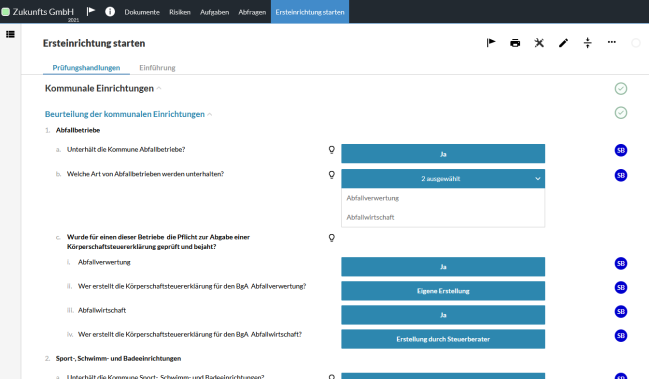Open the sidebar list panel icon
This screenshot has height=379, width=649.
click(10, 34)
